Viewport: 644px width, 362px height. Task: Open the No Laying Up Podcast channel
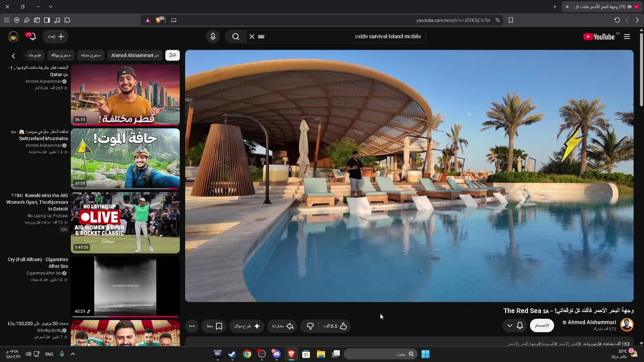pyautogui.click(x=47, y=216)
